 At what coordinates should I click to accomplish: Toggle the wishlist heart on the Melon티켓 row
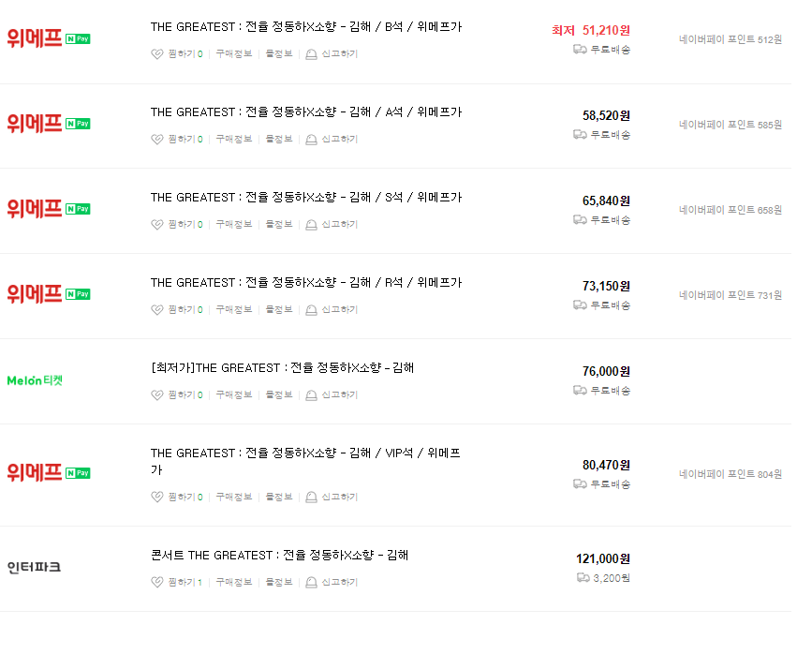tap(155, 394)
